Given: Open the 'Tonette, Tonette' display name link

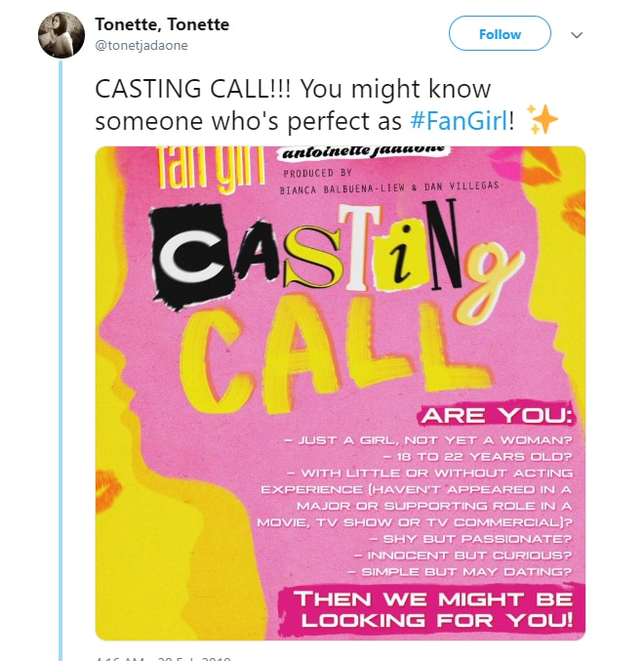Looking at the screenshot, I should coord(162,24).
